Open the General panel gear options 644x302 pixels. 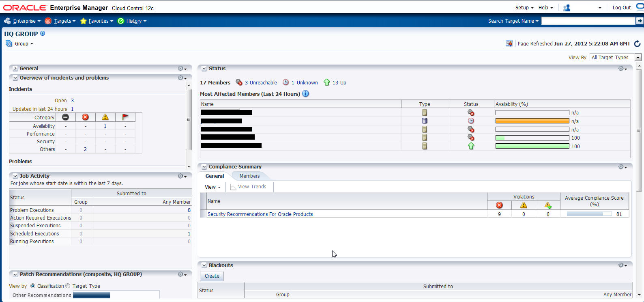[182, 69]
